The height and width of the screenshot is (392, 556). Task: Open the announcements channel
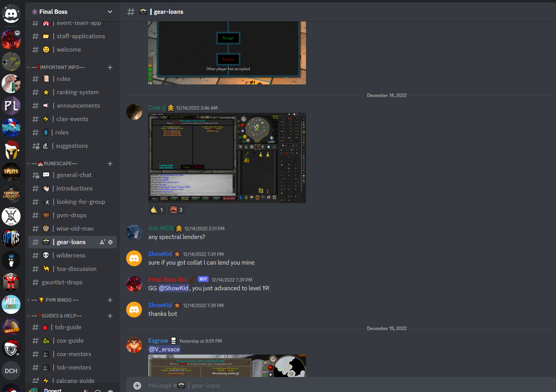click(73, 106)
